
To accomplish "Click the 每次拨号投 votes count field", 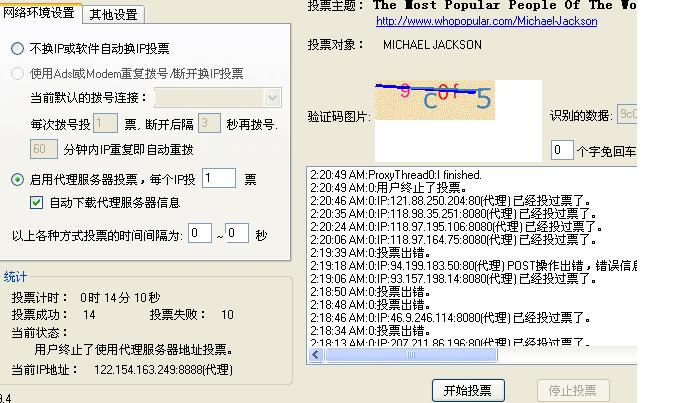I will (x=107, y=124).
